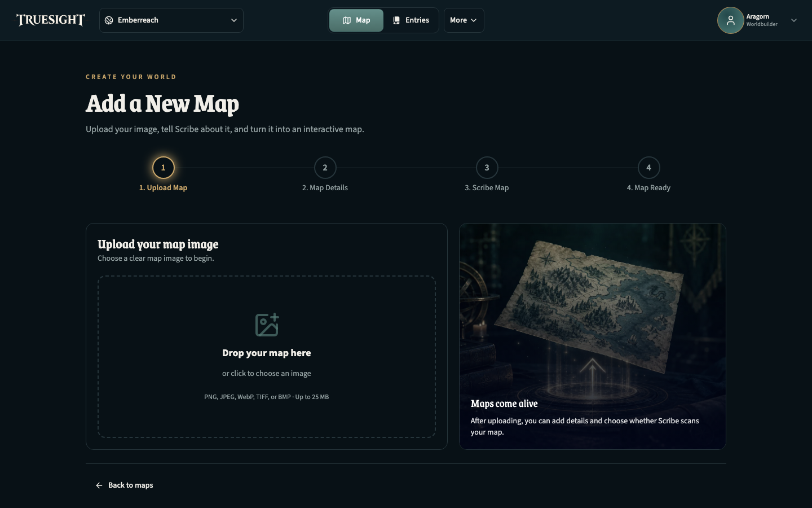Click the "Worldbuilder" role text
The image size is (812, 508).
762,24
